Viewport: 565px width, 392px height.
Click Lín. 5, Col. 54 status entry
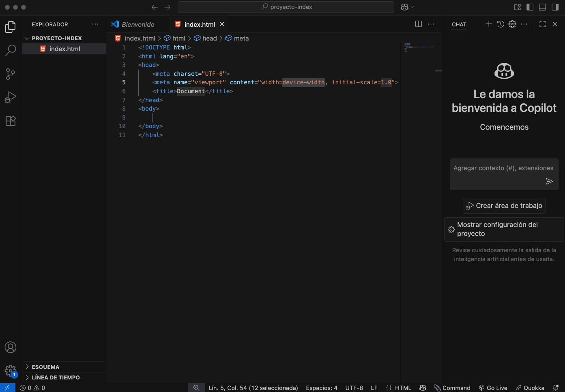[x=253, y=388]
